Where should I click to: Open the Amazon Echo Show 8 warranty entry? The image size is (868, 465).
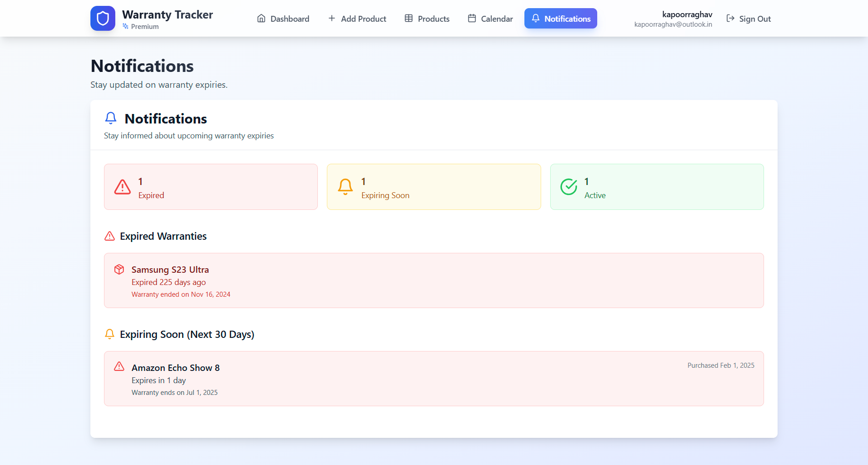pos(434,379)
